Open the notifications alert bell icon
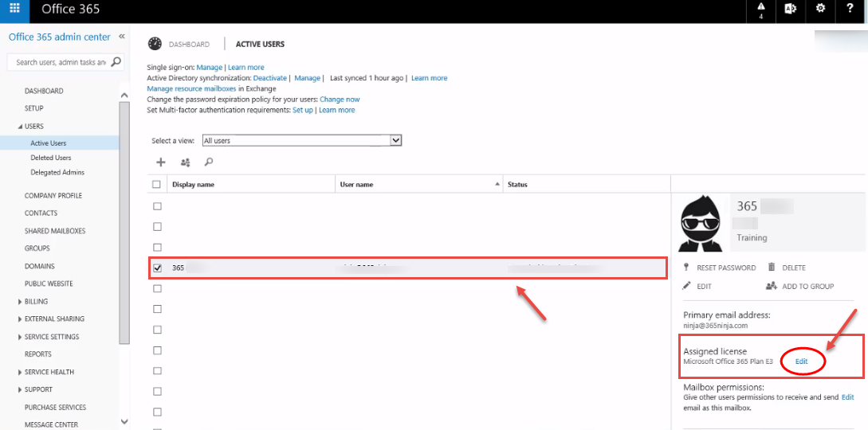The image size is (868, 430). pyautogui.click(x=760, y=10)
